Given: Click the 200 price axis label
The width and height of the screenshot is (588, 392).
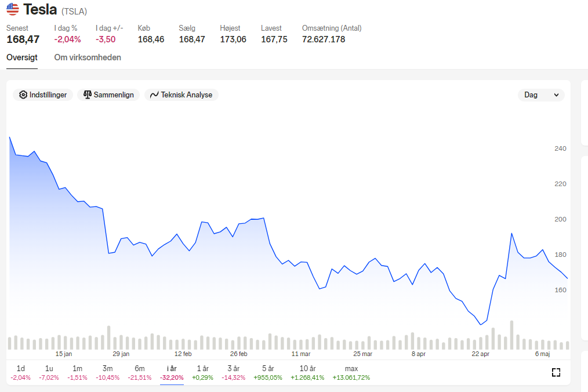Looking at the screenshot, I should click(560, 219).
